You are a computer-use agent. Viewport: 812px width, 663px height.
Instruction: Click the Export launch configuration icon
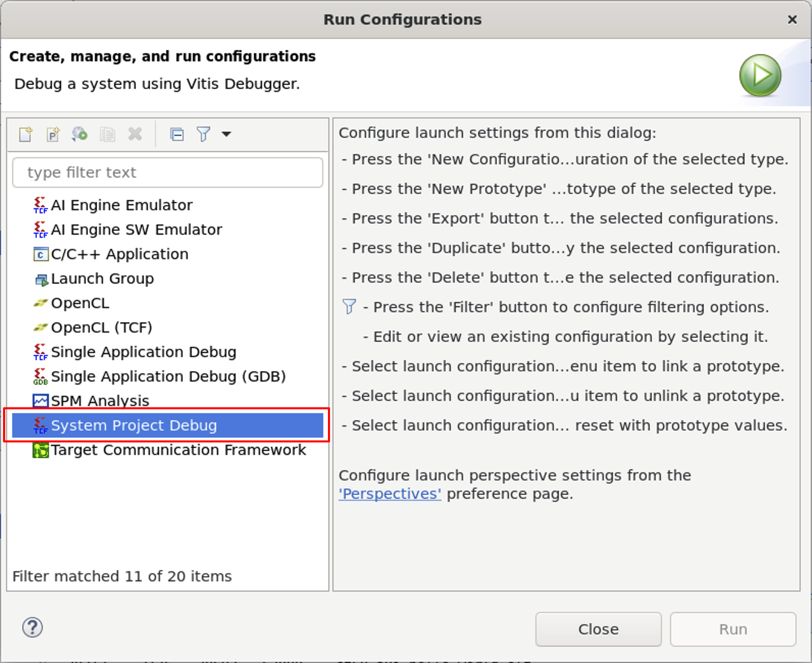pyautogui.click(x=80, y=134)
